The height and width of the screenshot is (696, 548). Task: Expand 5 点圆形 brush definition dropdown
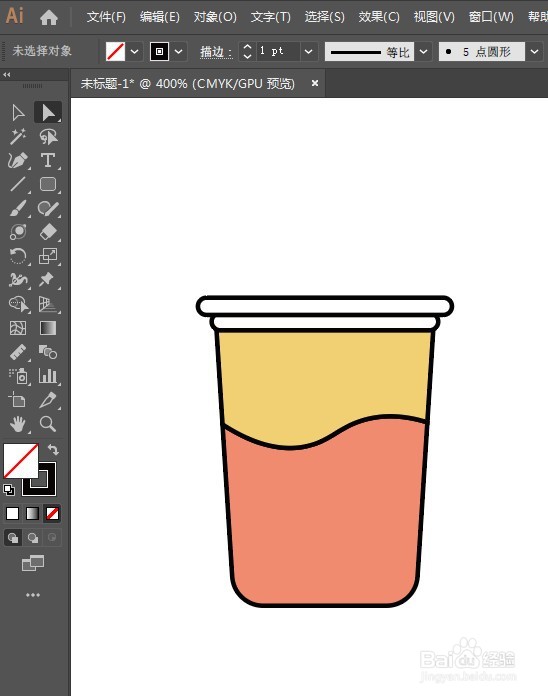coord(534,51)
